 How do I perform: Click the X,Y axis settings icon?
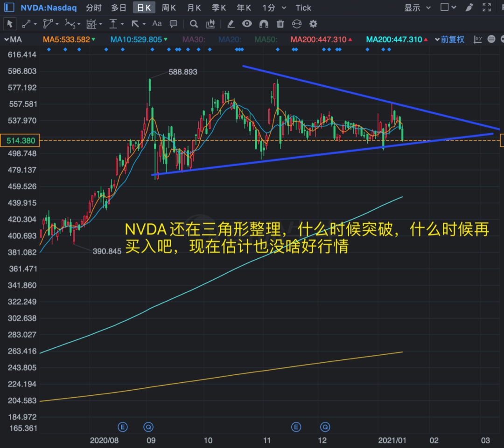(478, 40)
